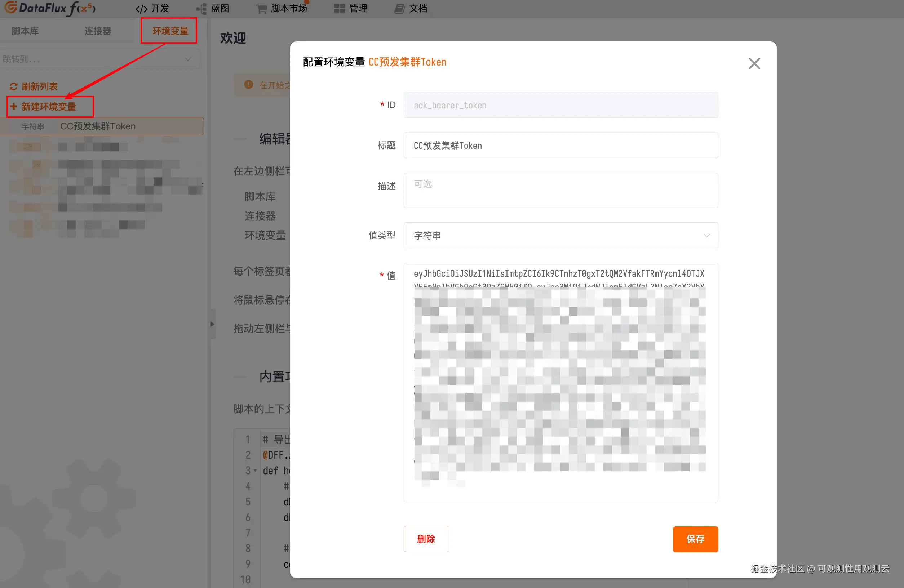Switch to the 连接器 tab
This screenshot has height=588, width=904.
pos(98,31)
